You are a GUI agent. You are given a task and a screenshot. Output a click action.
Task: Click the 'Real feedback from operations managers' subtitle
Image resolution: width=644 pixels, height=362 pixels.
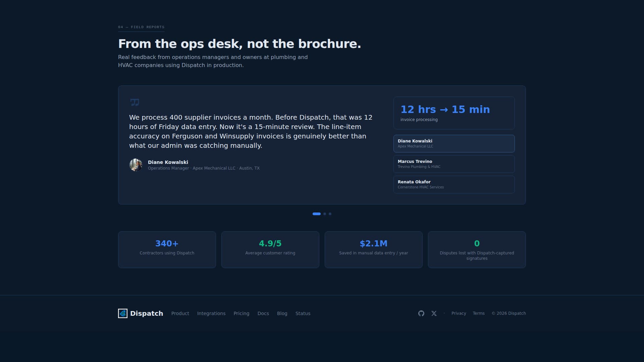click(213, 61)
